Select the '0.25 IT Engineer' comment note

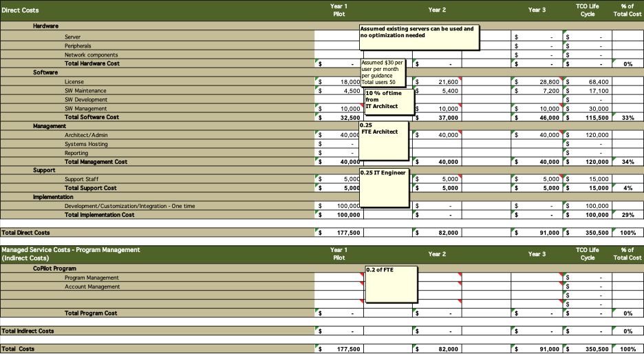[385, 188]
